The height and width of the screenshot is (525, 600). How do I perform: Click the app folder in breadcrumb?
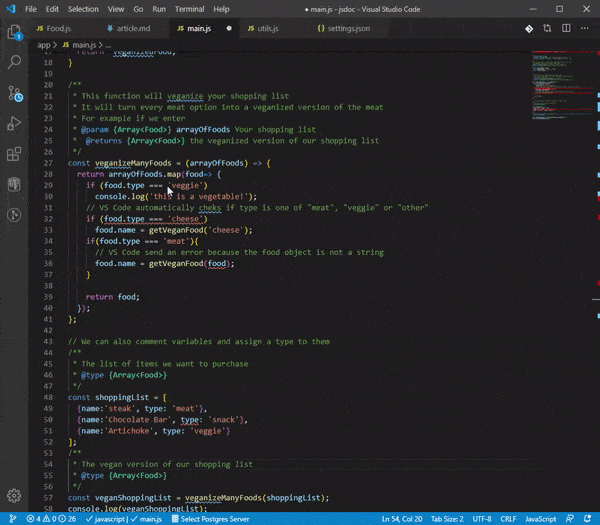[43, 45]
